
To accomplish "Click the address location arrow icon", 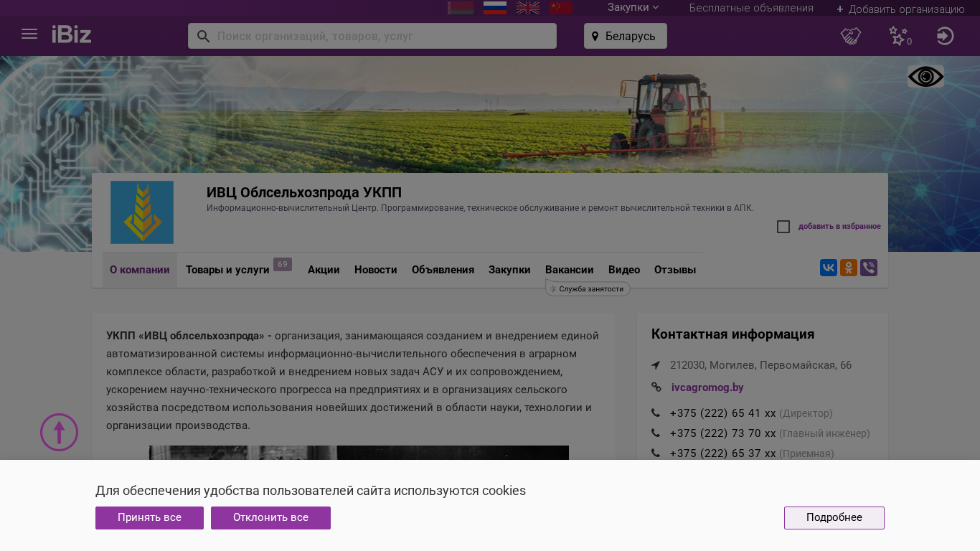I will tap(656, 365).
